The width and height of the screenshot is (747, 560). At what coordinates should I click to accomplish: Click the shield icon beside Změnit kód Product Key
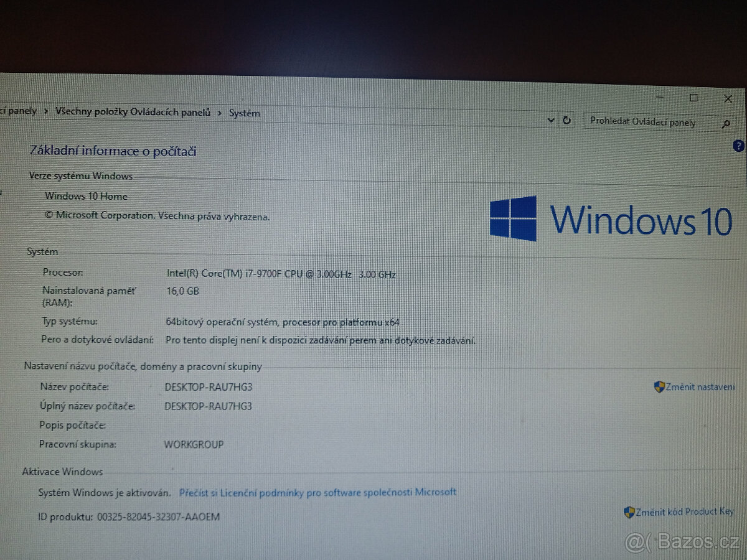[629, 512]
